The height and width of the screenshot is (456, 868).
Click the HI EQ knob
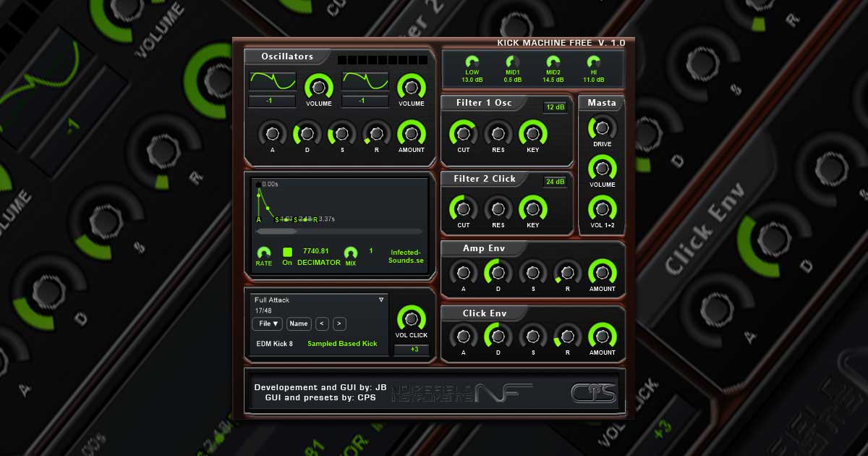[593, 63]
